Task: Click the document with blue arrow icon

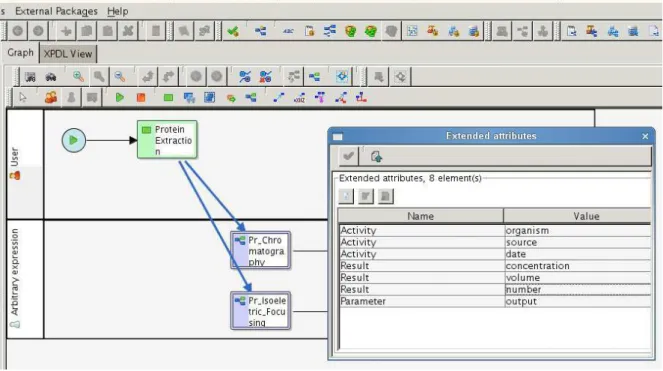Action: [x=572, y=31]
